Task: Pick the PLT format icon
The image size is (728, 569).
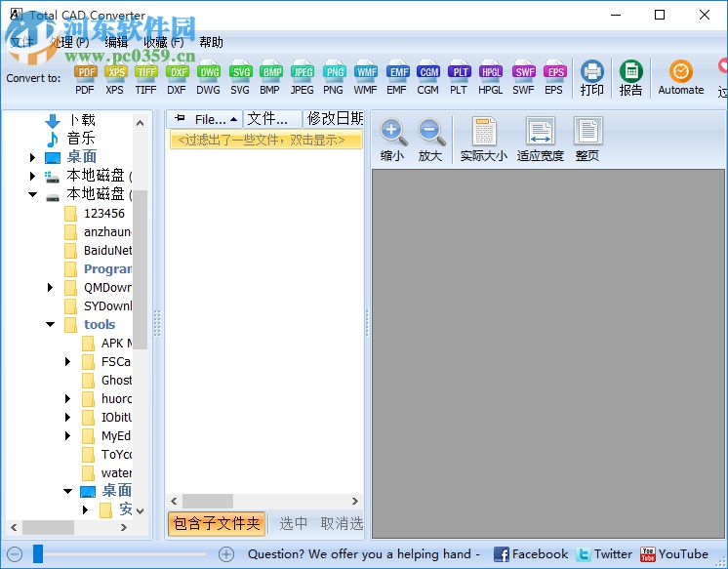Action: [x=459, y=78]
